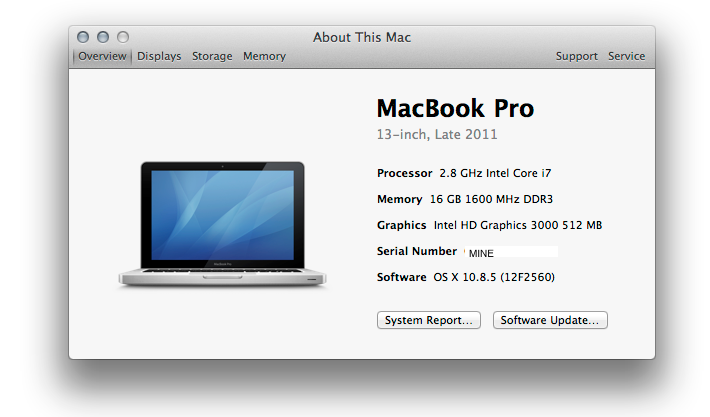
Task: Click the Serial Number field showing MINE
Action: tap(511, 252)
